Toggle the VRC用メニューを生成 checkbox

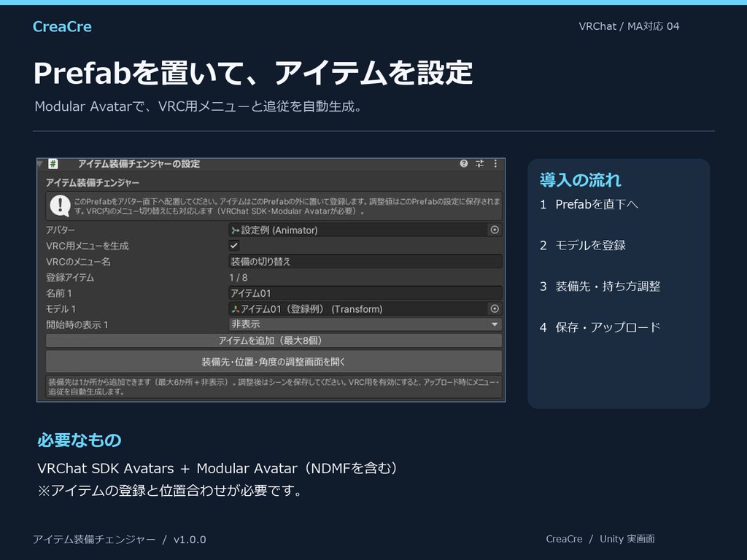234,246
